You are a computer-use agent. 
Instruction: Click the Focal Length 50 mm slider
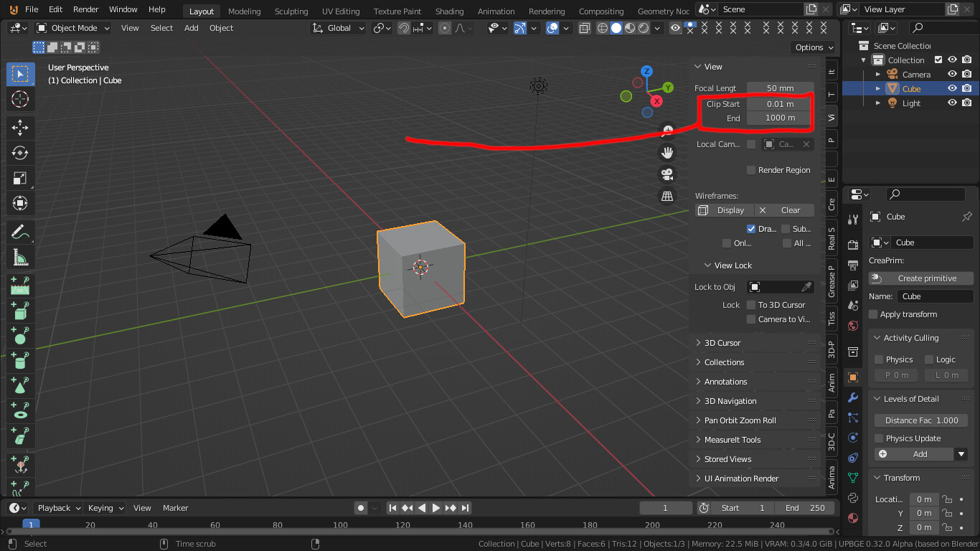click(781, 88)
